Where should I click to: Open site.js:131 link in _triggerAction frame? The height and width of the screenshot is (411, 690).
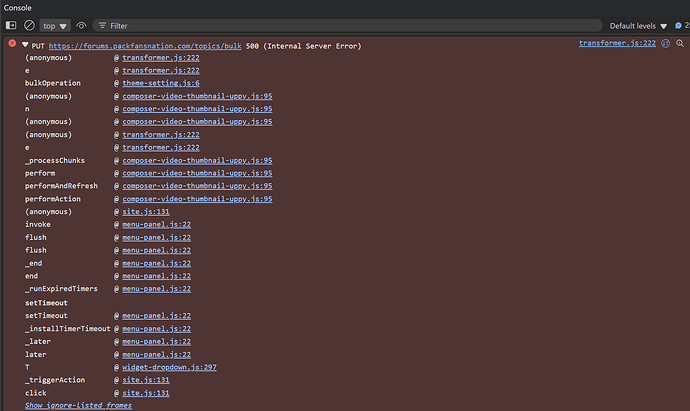[146, 380]
